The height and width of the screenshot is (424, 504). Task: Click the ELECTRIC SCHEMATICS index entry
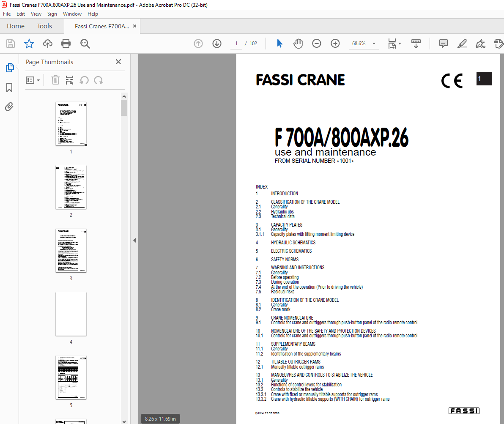coord(291,251)
